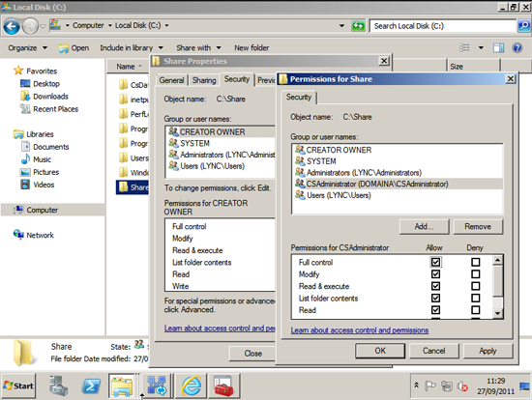Click Apply in Permissions for Share

(488, 351)
